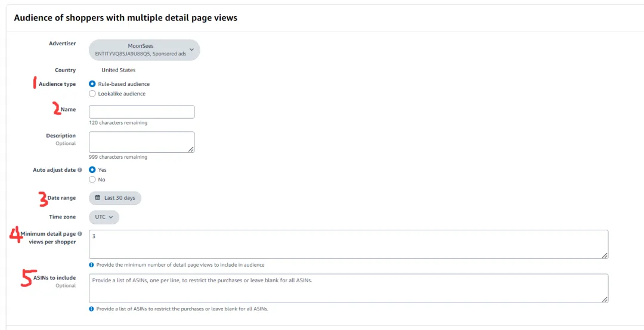Click the minimum detail page views field
Screen dimensions: 644x330
(348, 244)
